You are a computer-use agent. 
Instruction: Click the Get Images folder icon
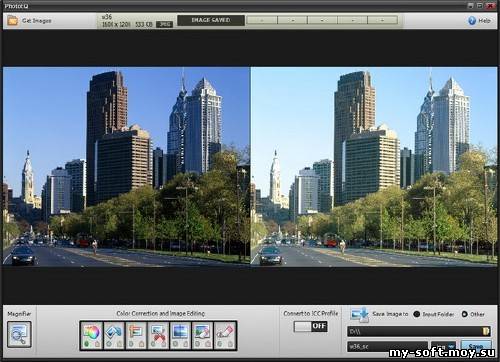[13, 21]
